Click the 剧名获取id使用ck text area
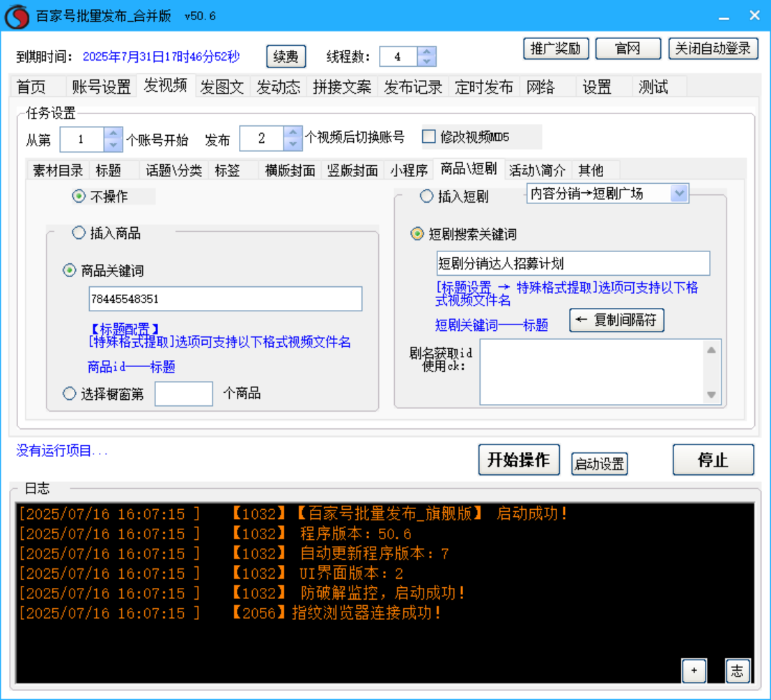Viewport: 771px width, 700px height. pos(592,372)
